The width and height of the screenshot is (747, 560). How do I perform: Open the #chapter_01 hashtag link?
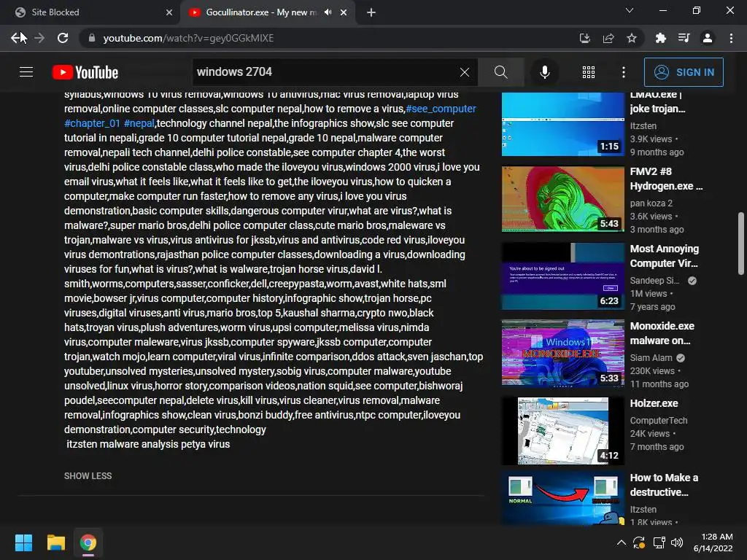coord(93,122)
